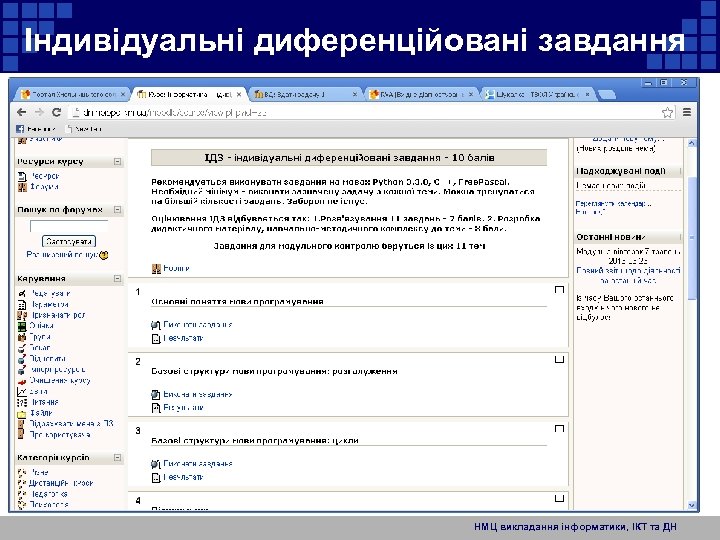Screen dimensions: 720x540
Task: Open the first course category link
Action: pyautogui.click(x=39, y=472)
